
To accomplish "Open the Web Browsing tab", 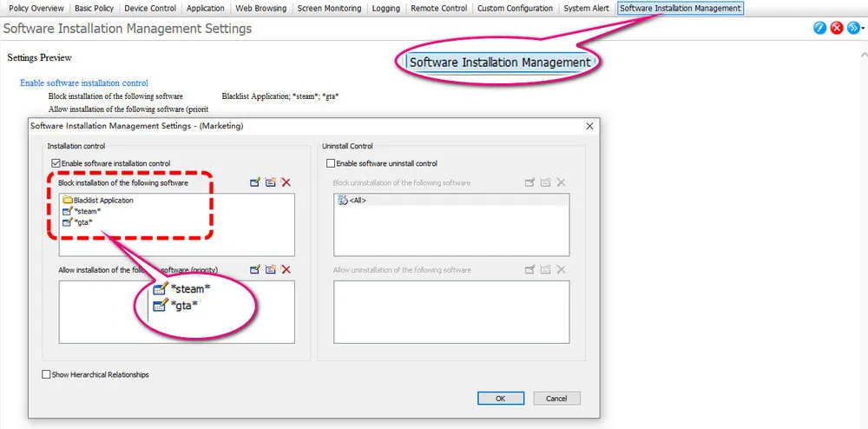I will coord(260,9).
